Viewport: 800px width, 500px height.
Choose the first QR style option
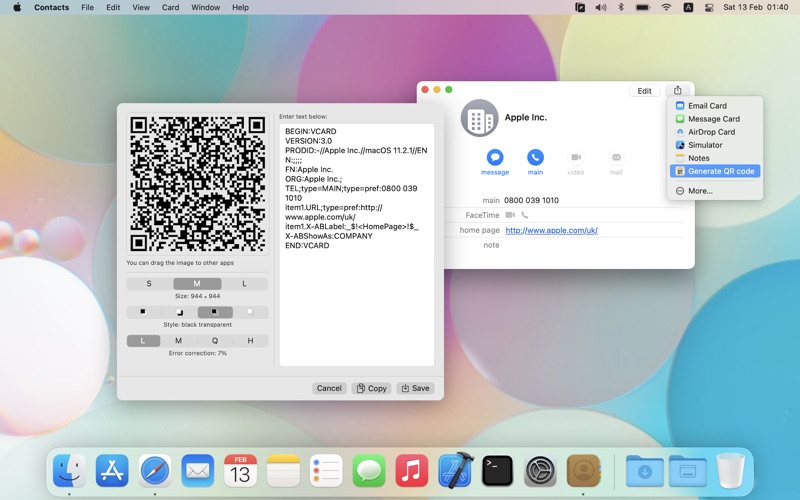(x=143, y=312)
